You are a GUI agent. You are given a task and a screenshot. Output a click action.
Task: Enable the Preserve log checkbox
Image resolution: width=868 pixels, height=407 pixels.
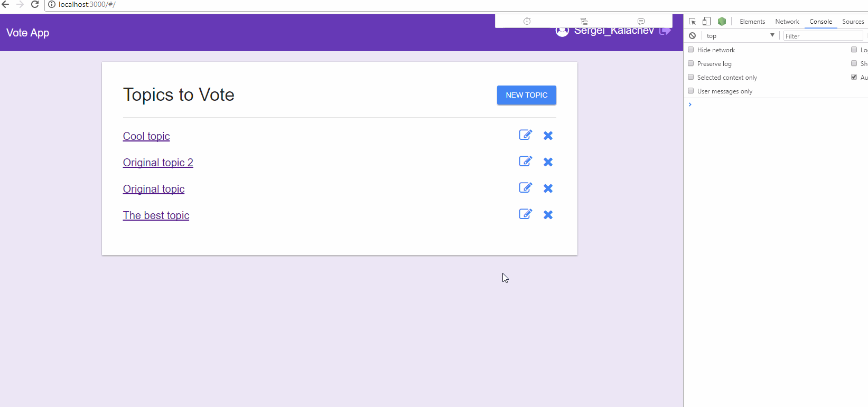pyautogui.click(x=690, y=63)
